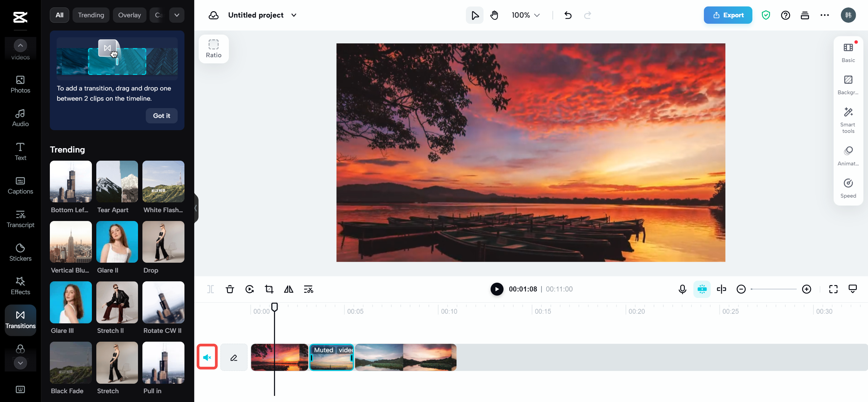Open the Speed panel
This screenshot has width=868, height=402.
point(848,188)
